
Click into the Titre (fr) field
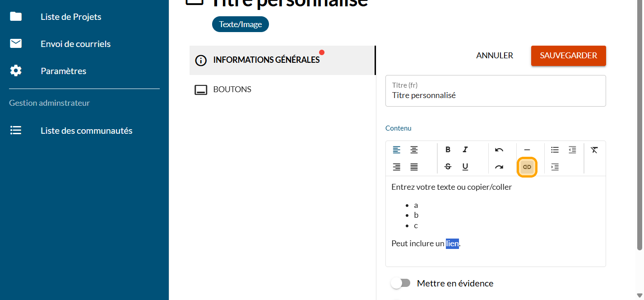(x=495, y=96)
